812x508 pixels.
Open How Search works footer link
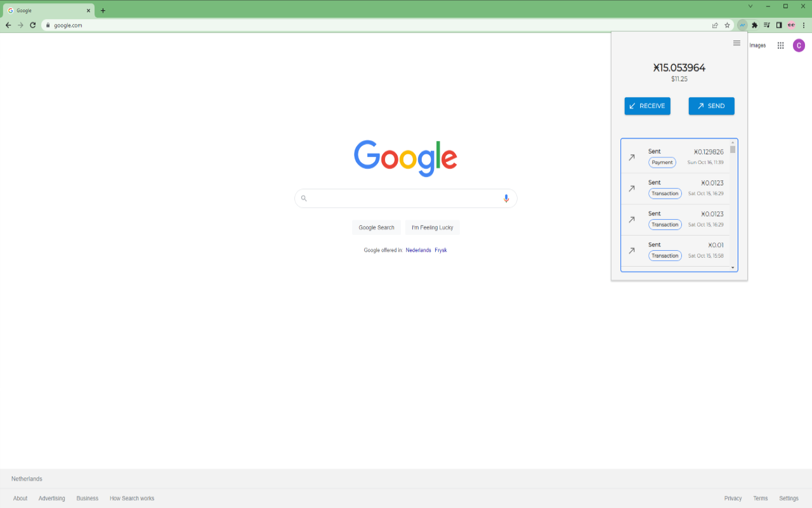coord(132,498)
